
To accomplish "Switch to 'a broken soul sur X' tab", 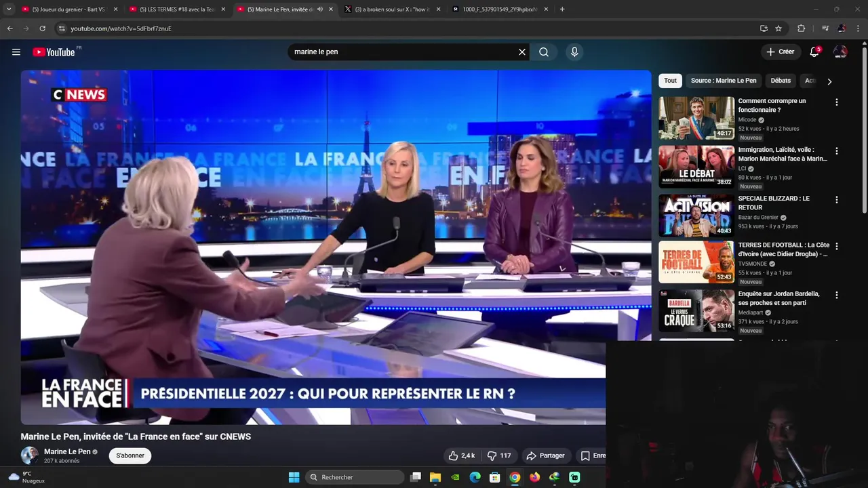I will click(x=393, y=9).
